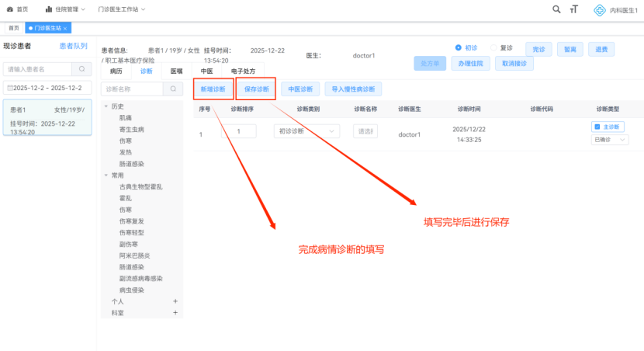644x351 pixels.
Task: Select the 复诊 radio button
Action: [x=494, y=47]
